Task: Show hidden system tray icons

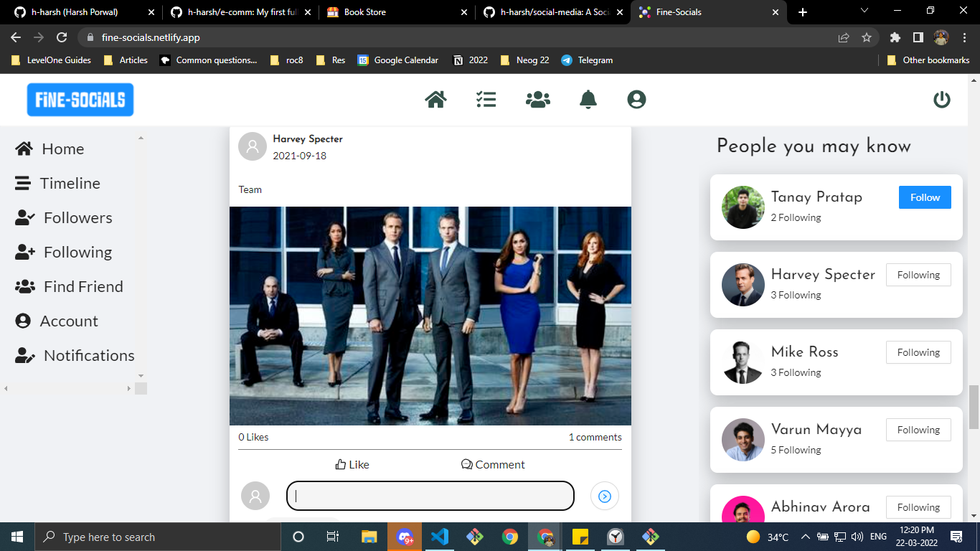Action: [x=805, y=537]
